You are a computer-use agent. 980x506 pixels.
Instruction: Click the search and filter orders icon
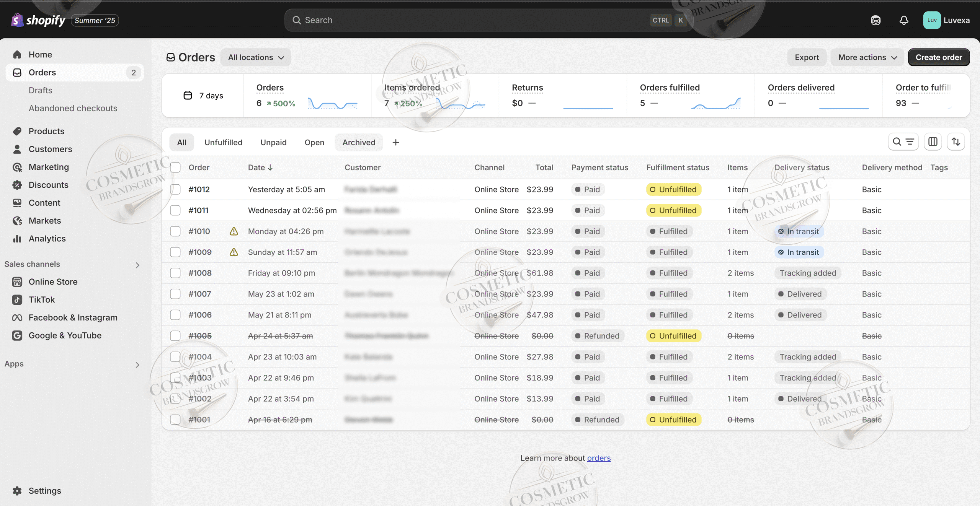click(903, 142)
